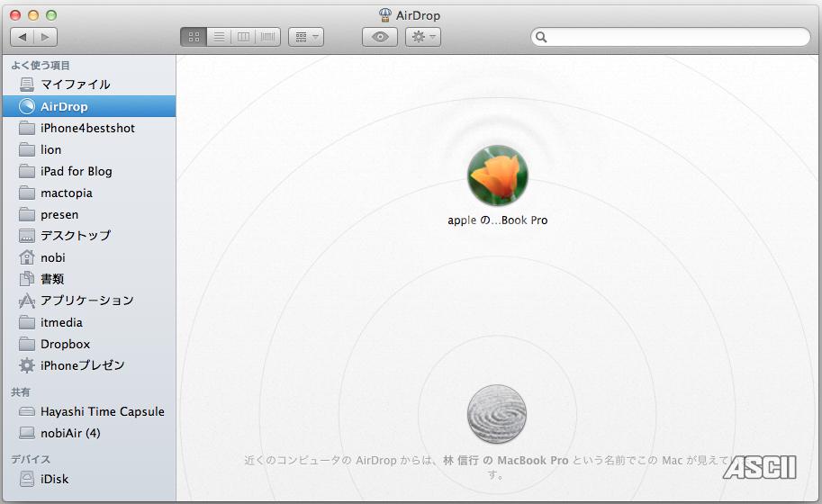Screen dimensions: 822x504
Task: Switch to list view
Action: 219,37
